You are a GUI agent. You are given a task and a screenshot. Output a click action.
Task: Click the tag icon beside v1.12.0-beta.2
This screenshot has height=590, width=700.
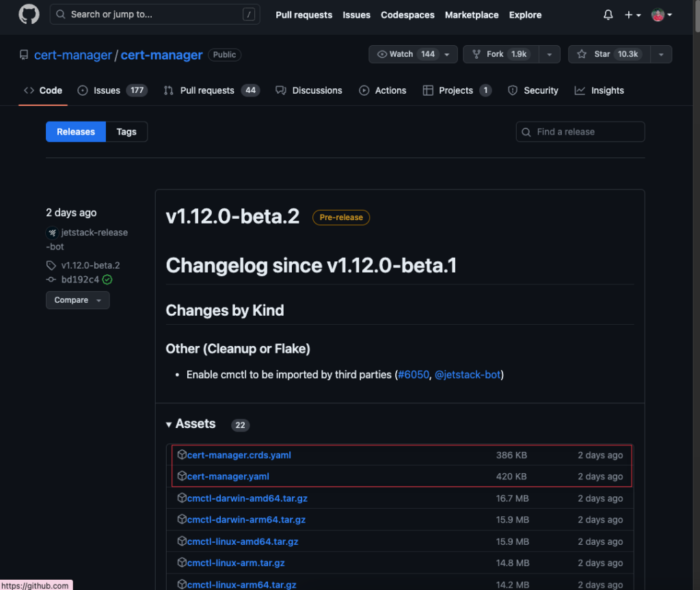click(x=51, y=265)
